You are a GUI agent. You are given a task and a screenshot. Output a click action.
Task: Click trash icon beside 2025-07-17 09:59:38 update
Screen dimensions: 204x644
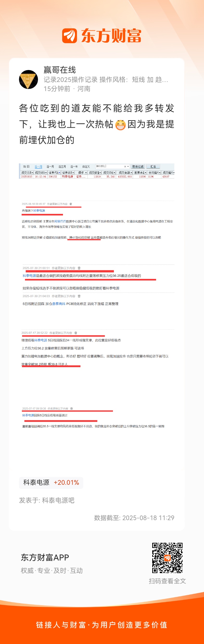pos(72,409)
